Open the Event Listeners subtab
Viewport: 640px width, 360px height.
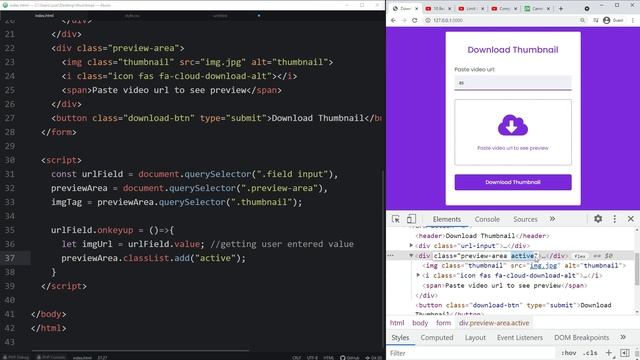(520, 338)
